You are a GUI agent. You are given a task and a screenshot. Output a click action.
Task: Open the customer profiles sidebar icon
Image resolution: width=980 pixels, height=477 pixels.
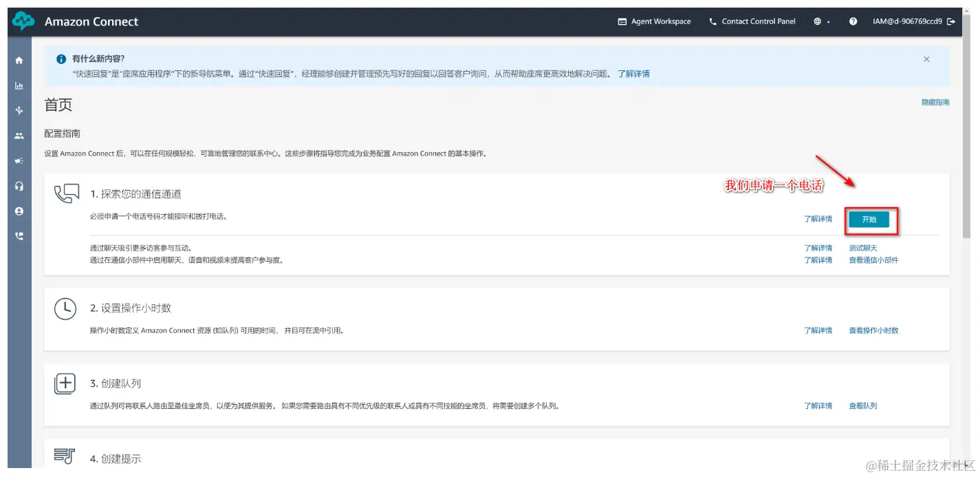tap(19, 211)
